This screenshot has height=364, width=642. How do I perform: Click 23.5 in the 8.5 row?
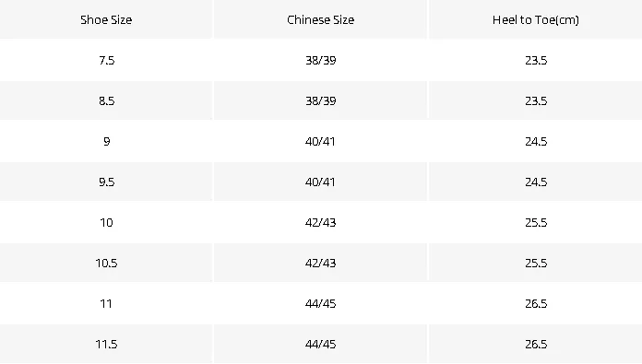536,100
